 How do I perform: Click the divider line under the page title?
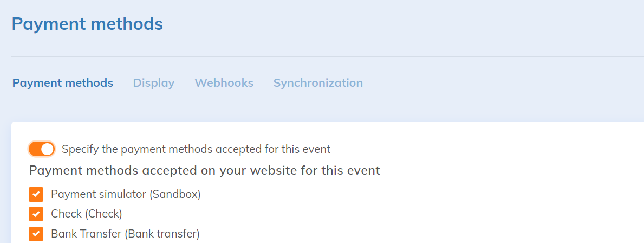tap(325, 57)
